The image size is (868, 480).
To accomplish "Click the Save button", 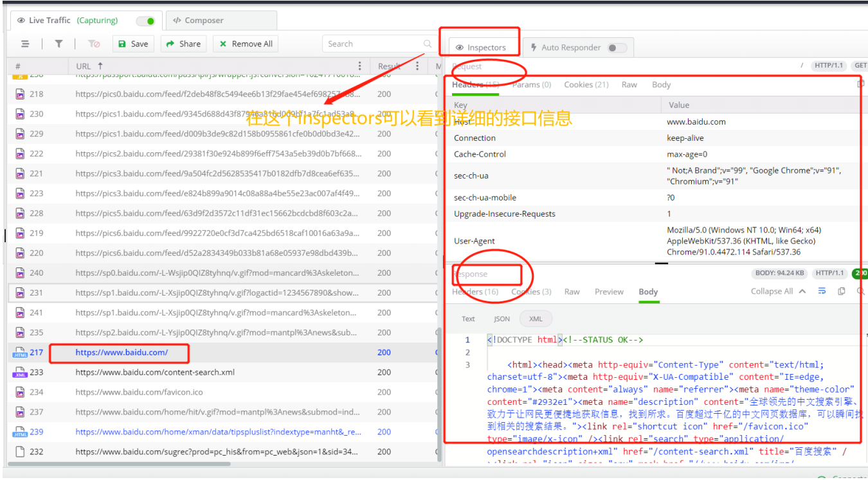I will pyautogui.click(x=133, y=44).
